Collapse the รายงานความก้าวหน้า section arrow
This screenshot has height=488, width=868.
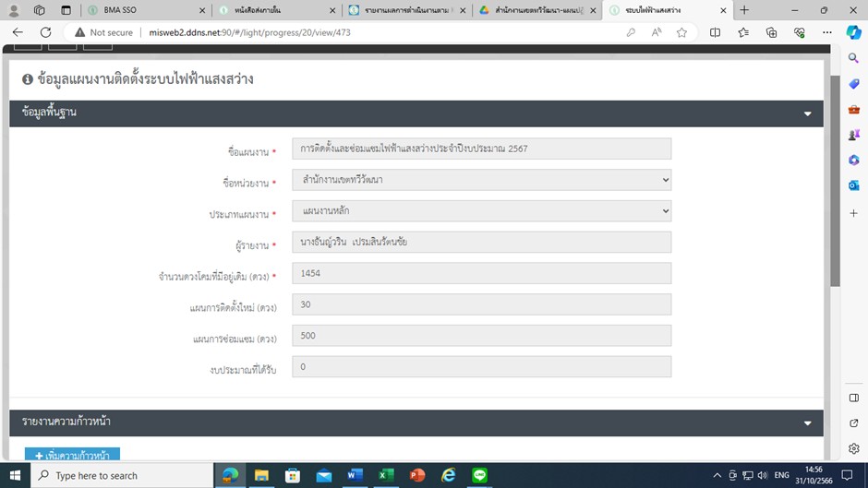(807, 423)
